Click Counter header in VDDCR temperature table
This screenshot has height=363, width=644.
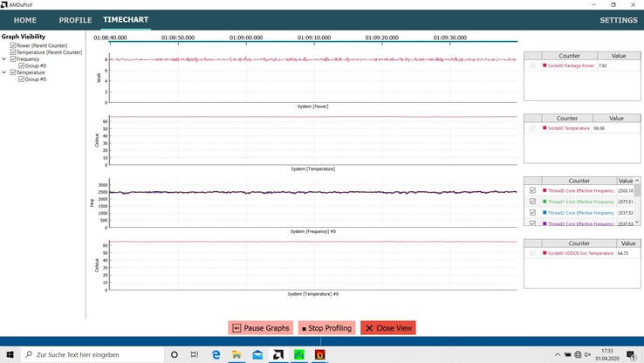579,243
